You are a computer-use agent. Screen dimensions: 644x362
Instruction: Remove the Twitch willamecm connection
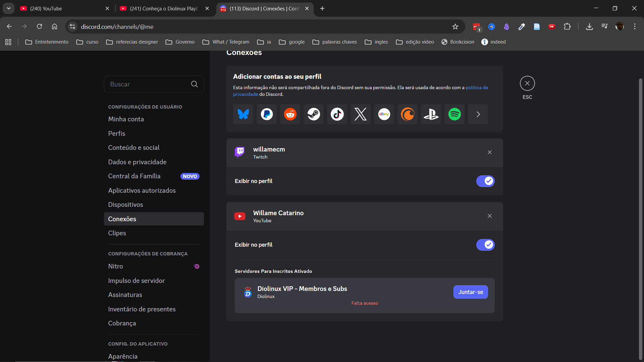click(489, 152)
